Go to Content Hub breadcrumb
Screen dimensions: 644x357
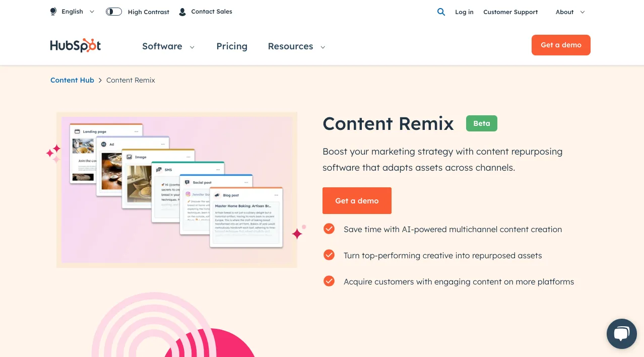point(72,80)
